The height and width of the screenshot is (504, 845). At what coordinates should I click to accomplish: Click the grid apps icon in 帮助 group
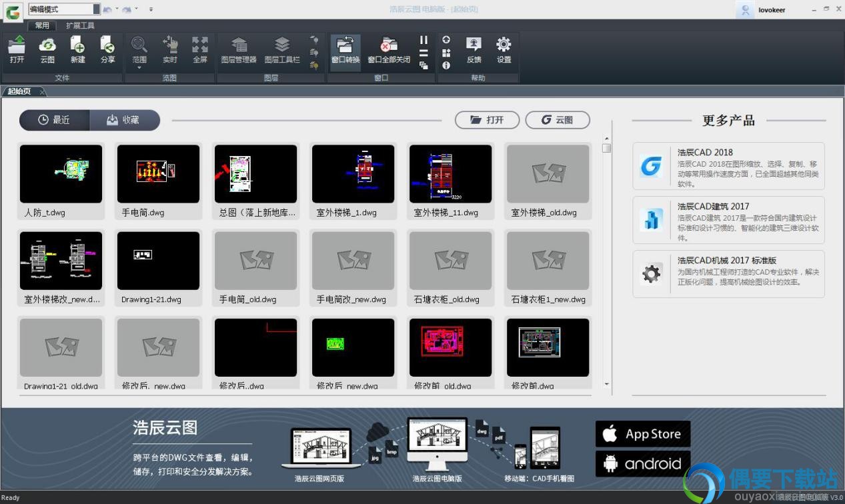pyautogui.click(x=446, y=53)
